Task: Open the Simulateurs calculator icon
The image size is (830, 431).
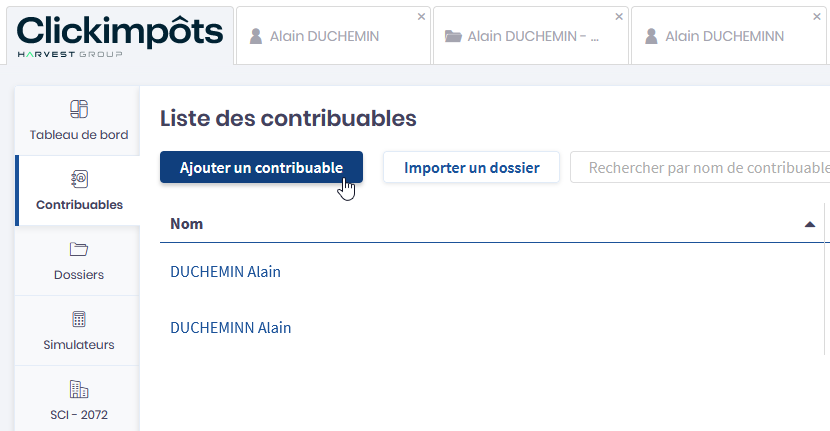Action: coord(79,319)
